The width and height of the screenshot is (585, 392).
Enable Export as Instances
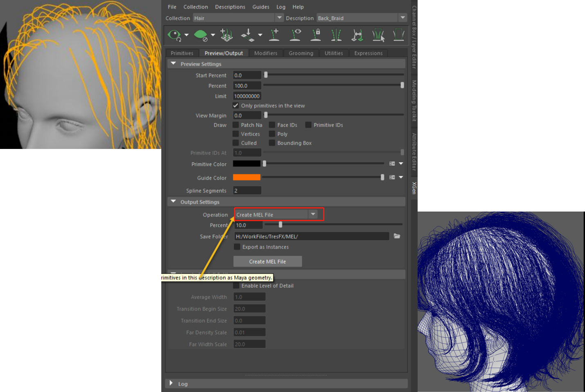pyautogui.click(x=237, y=247)
